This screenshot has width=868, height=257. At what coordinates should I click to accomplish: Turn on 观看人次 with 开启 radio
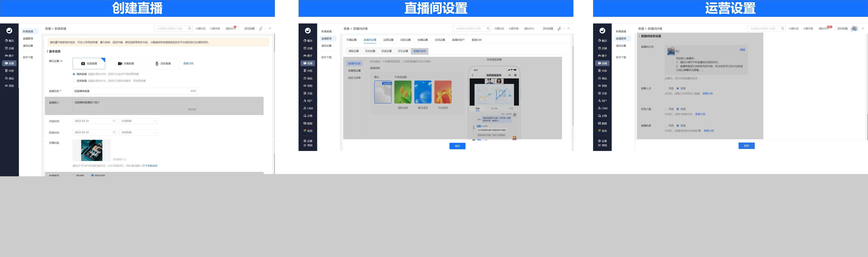point(666,89)
